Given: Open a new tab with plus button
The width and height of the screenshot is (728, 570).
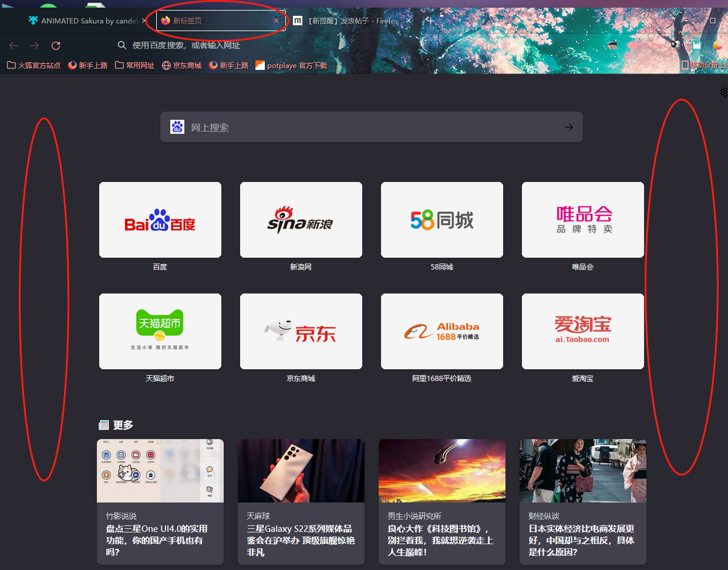Looking at the screenshot, I should pos(430,21).
